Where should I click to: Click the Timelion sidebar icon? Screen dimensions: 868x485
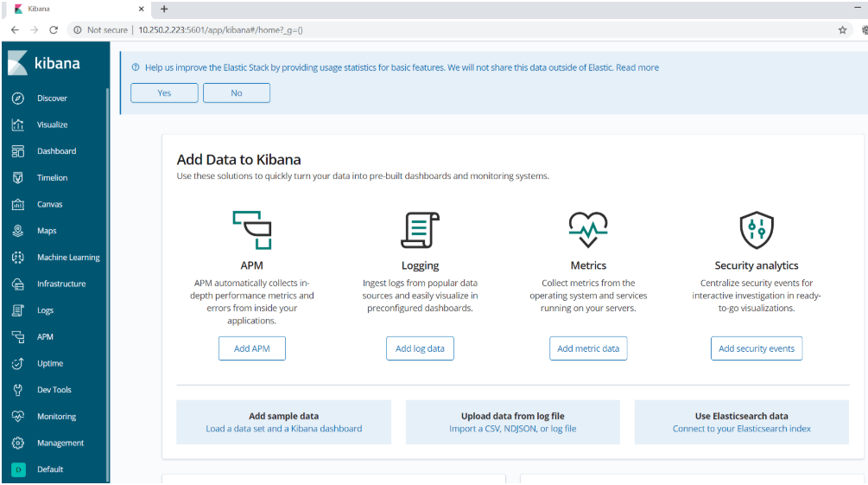tap(18, 178)
